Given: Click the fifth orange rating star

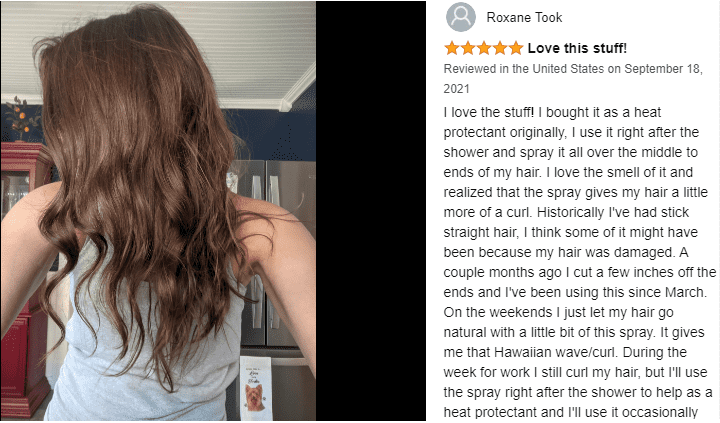Looking at the screenshot, I should [516, 48].
